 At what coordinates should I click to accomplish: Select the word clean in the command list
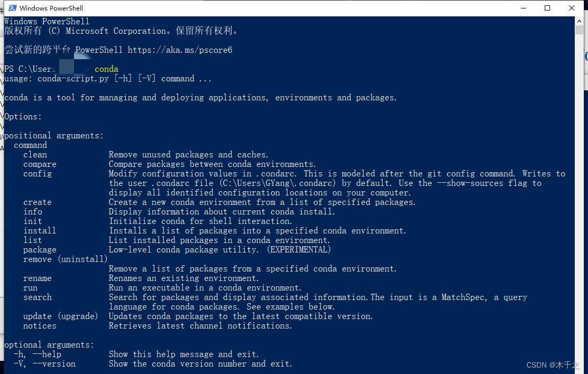click(x=35, y=154)
